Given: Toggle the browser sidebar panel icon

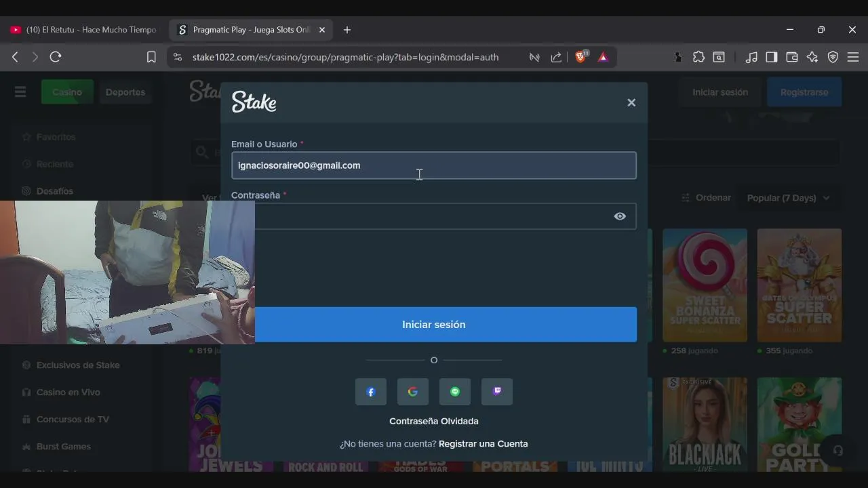Looking at the screenshot, I should tap(771, 57).
